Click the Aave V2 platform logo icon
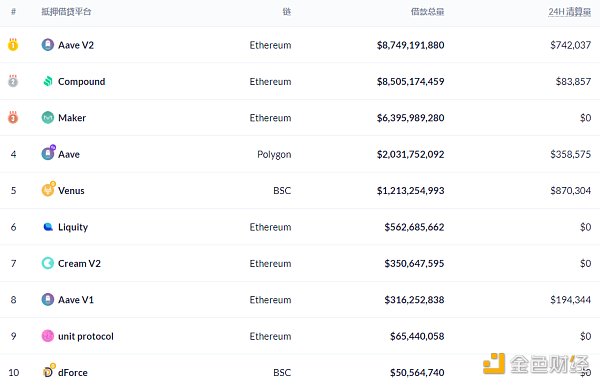 47,45
